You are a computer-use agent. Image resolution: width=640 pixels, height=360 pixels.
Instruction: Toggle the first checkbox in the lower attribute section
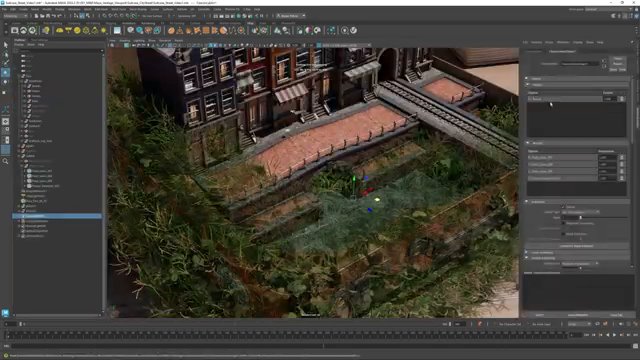(x=563, y=207)
